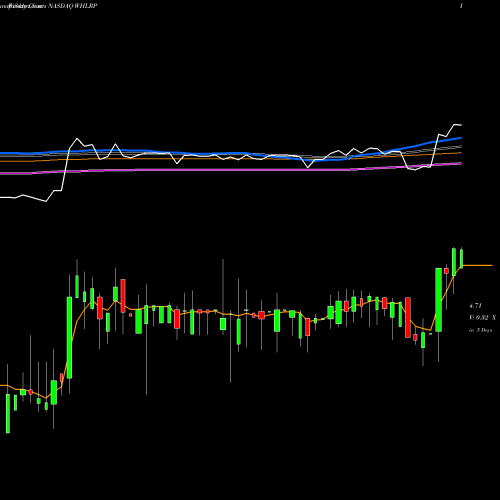Click the large red candlestick before the final rally

click(x=408, y=317)
